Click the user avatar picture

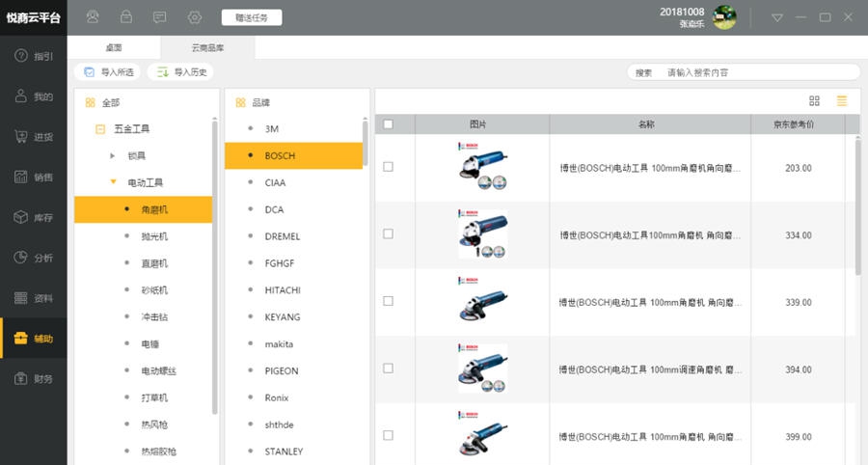point(724,17)
